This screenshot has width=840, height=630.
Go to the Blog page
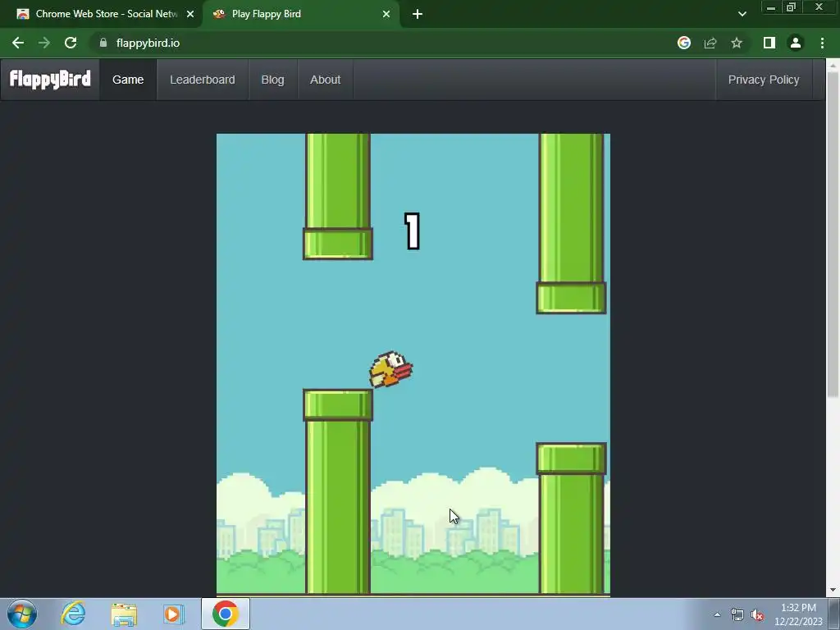pos(272,80)
